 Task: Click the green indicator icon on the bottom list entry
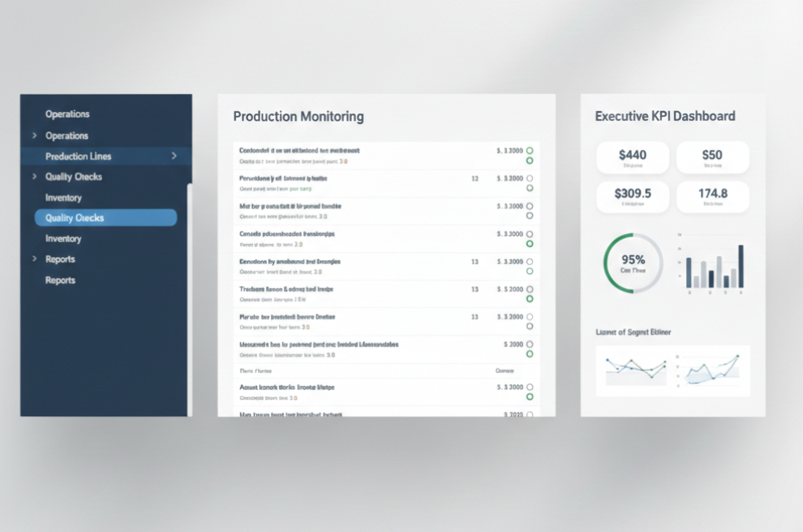[x=529, y=397]
